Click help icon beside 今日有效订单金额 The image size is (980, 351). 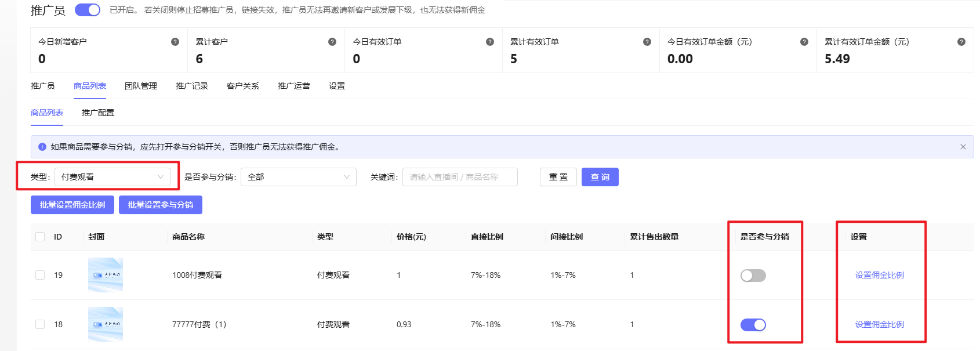[x=804, y=42]
